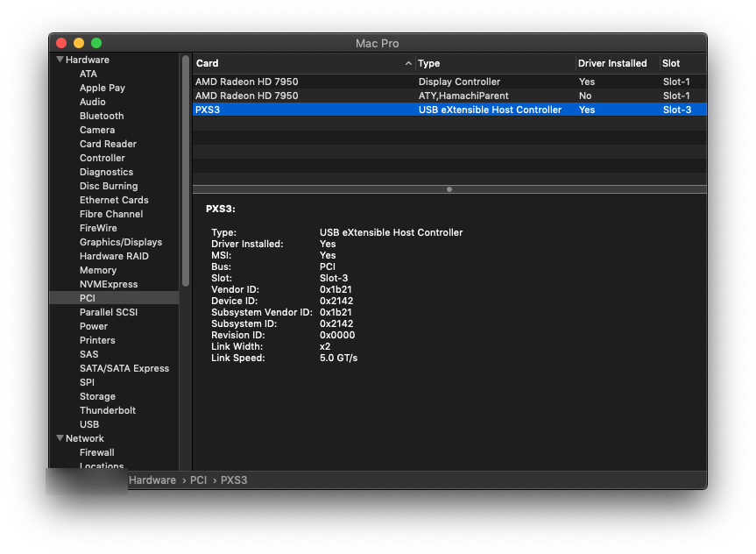Minimize the Mac Pro window
This screenshot has width=756, height=554.
79,43
